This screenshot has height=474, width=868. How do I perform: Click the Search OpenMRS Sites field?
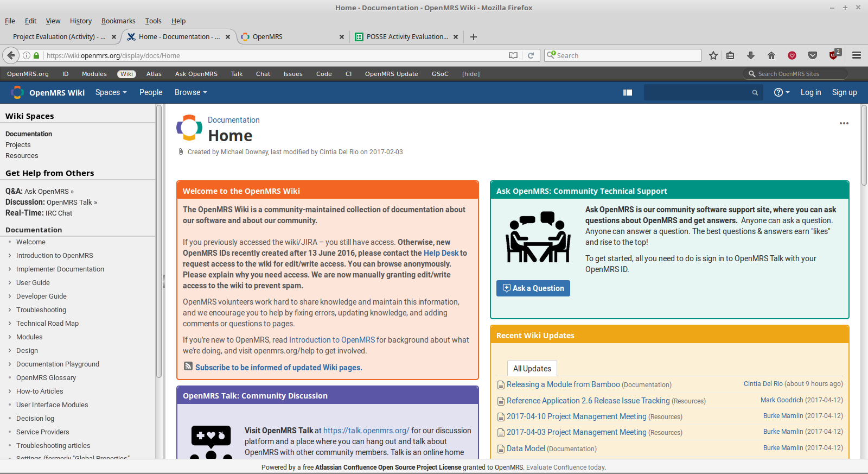click(795, 74)
